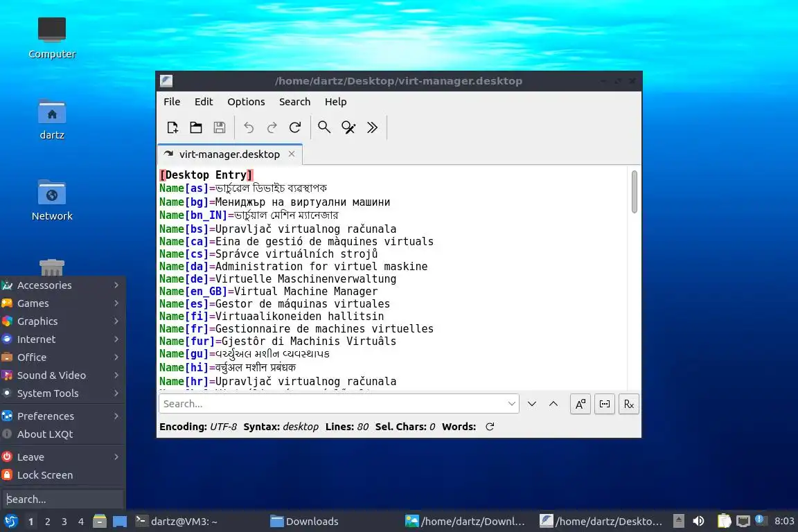Open the dartz home folder icon

click(52, 120)
